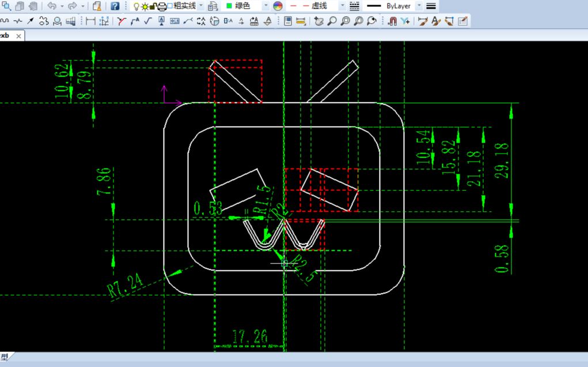This screenshot has height=367, width=588.
Task: Select the linear dimension tool icon
Action: click(x=90, y=21)
